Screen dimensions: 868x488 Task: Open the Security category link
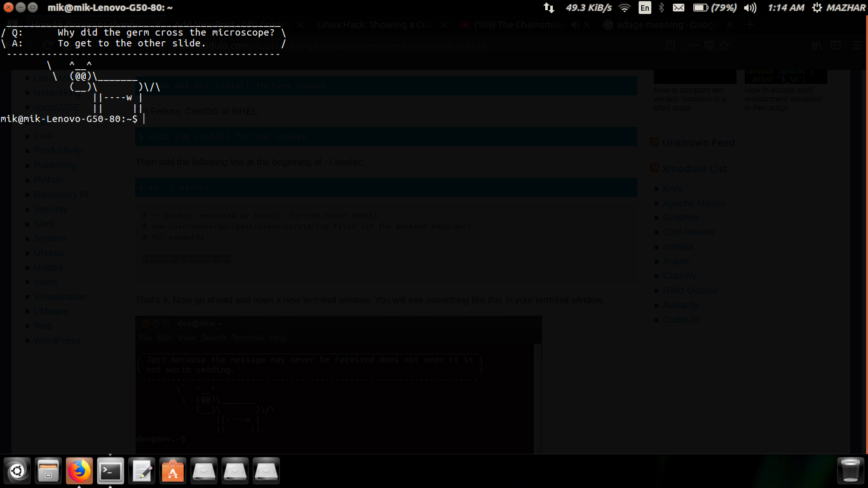click(51, 209)
